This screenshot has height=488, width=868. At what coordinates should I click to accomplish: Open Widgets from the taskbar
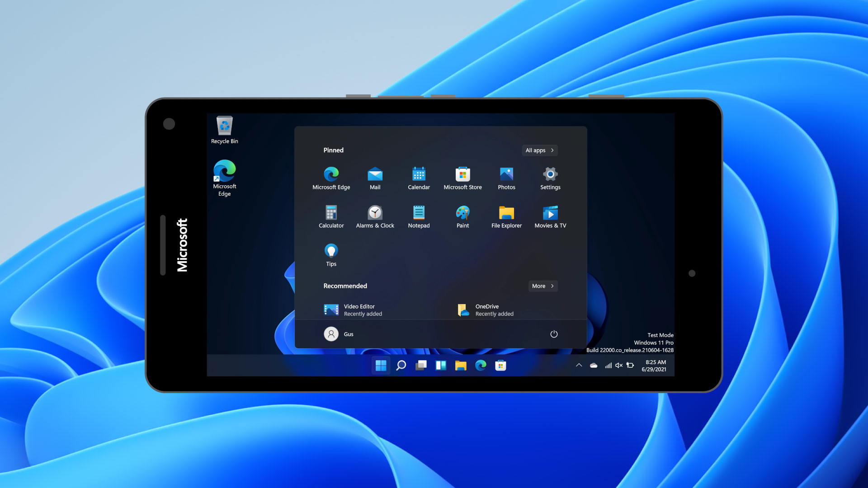pyautogui.click(x=441, y=366)
